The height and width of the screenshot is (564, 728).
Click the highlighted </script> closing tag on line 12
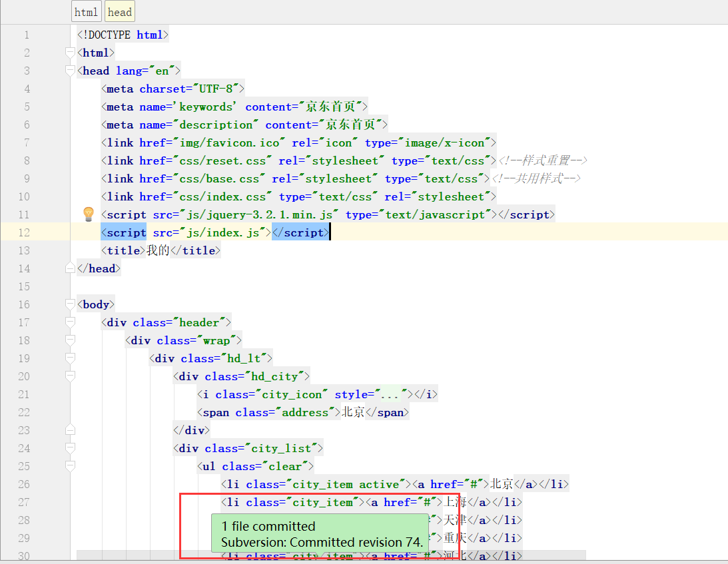[300, 232]
